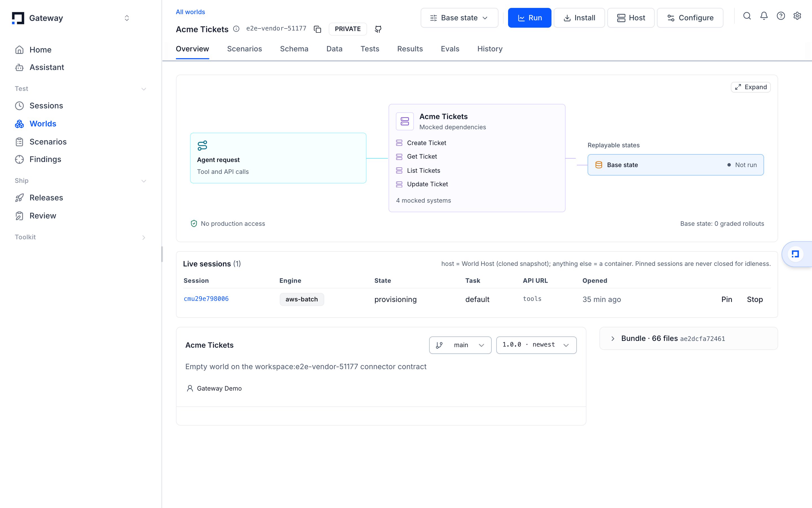Open the main branch dropdown

click(460, 345)
